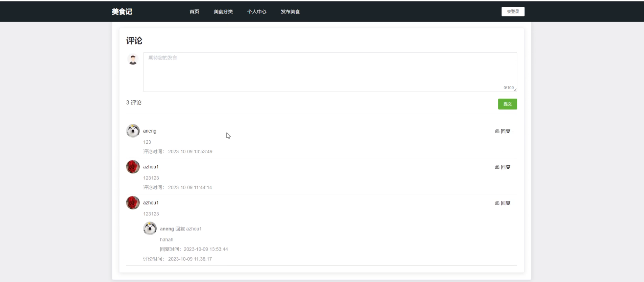Click azhou1 rose avatar on 11:44:14 comment
This screenshot has width=644, height=282.
point(133,167)
